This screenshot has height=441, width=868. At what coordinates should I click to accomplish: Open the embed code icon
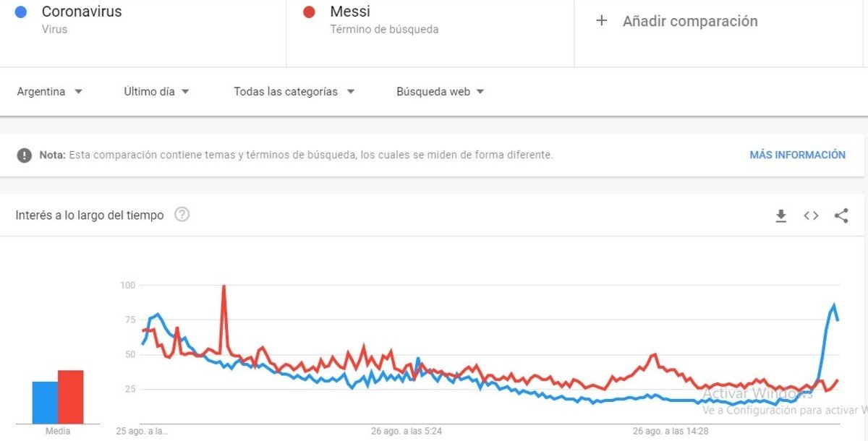coord(811,215)
